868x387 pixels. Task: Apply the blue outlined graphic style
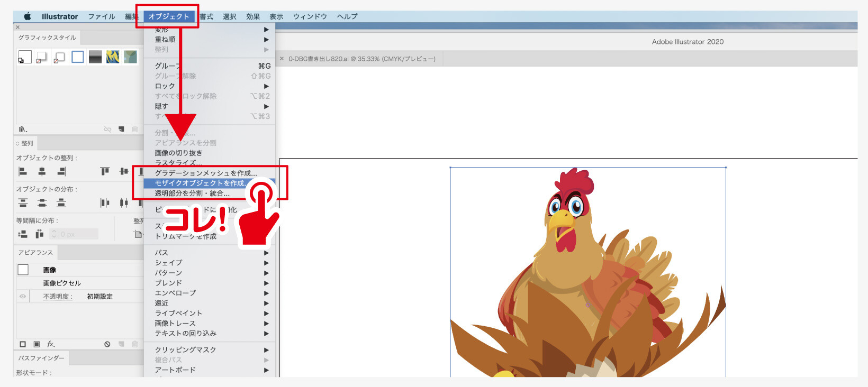[78, 57]
